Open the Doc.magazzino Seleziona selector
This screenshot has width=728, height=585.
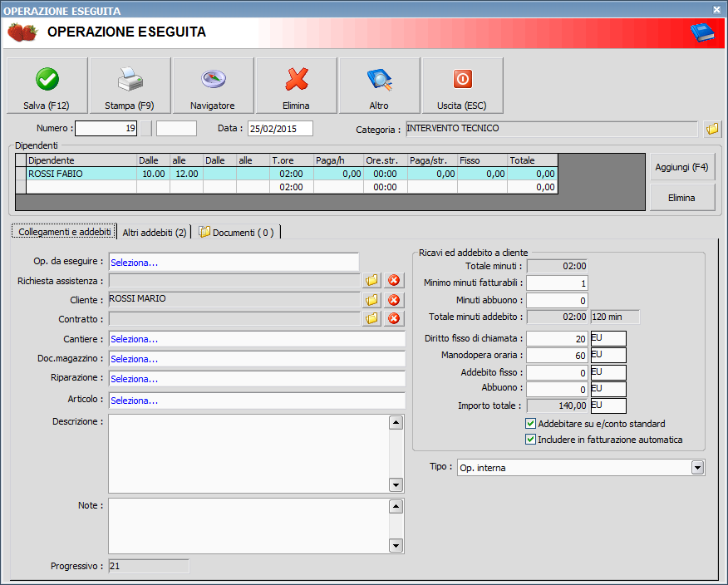click(257, 359)
